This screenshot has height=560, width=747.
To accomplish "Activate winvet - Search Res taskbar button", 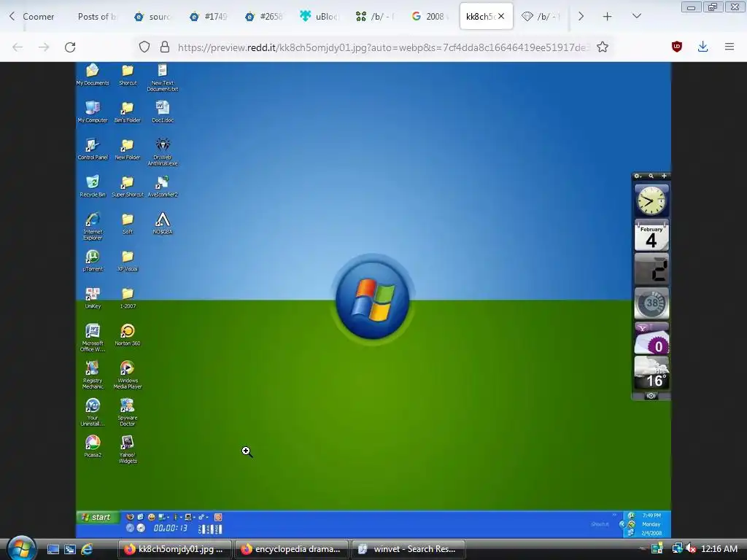I will point(409,549).
